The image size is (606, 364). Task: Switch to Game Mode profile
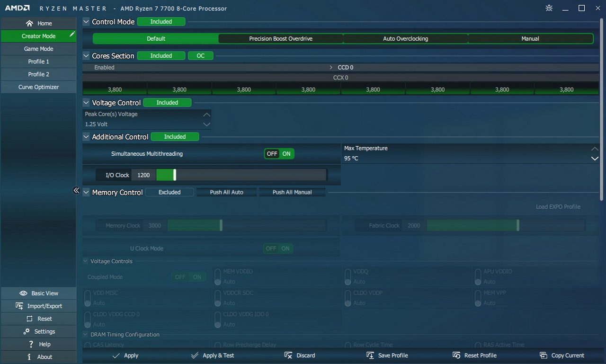38,49
